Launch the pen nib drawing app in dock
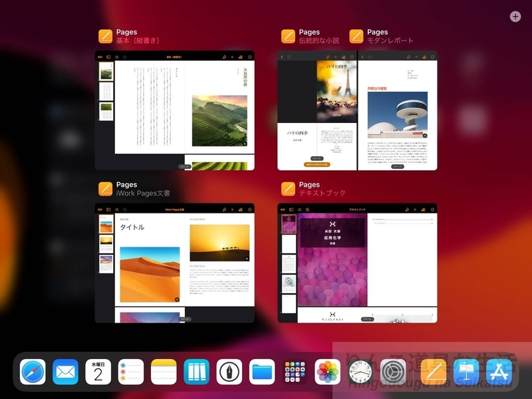Screen dimensions: 532x399 pos(229,372)
